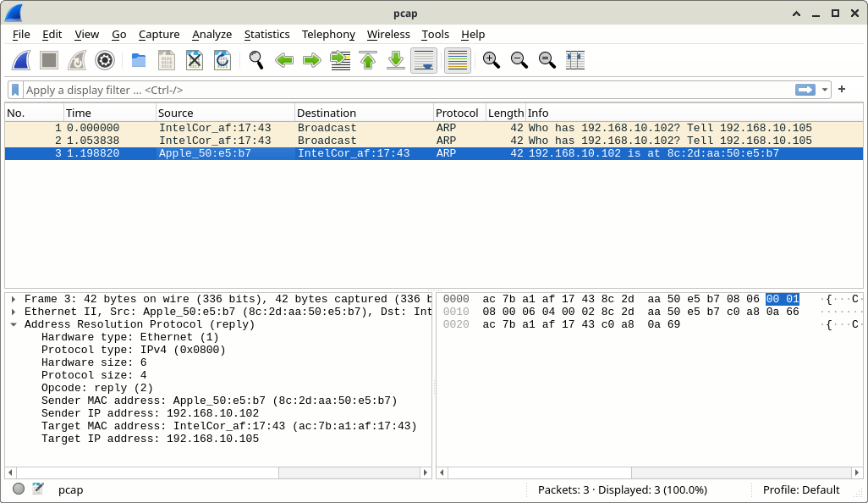Open the Help menu
Screen dimensions: 868x503
click(473, 35)
